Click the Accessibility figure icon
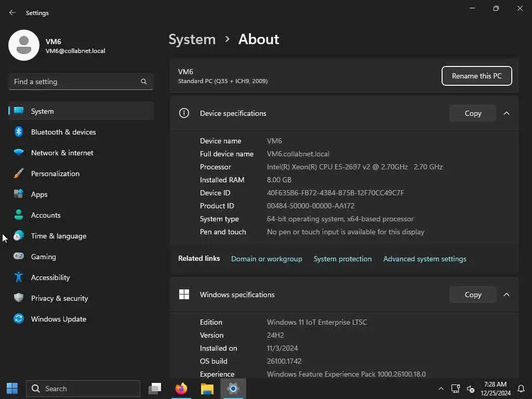The width and height of the screenshot is (532, 399). click(19, 277)
